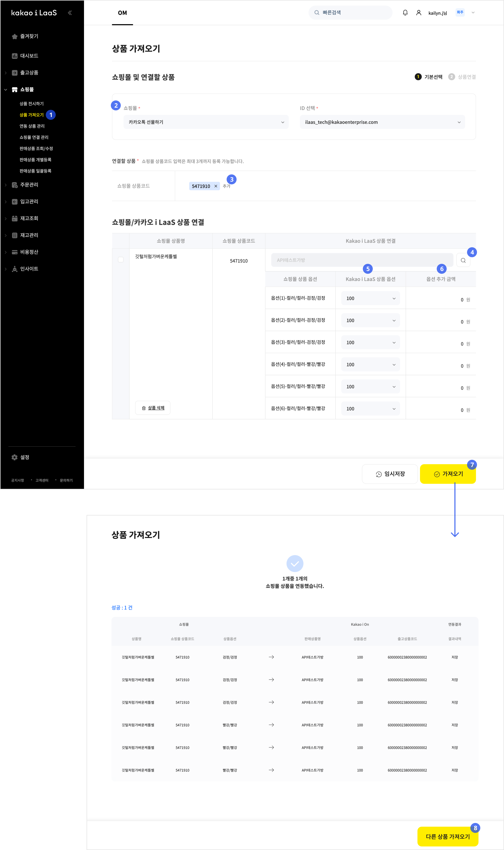The image size is (504, 850).
Task: Expand the 주문관리 sidebar menu
Action: pyautogui.click(x=29, y=185)
